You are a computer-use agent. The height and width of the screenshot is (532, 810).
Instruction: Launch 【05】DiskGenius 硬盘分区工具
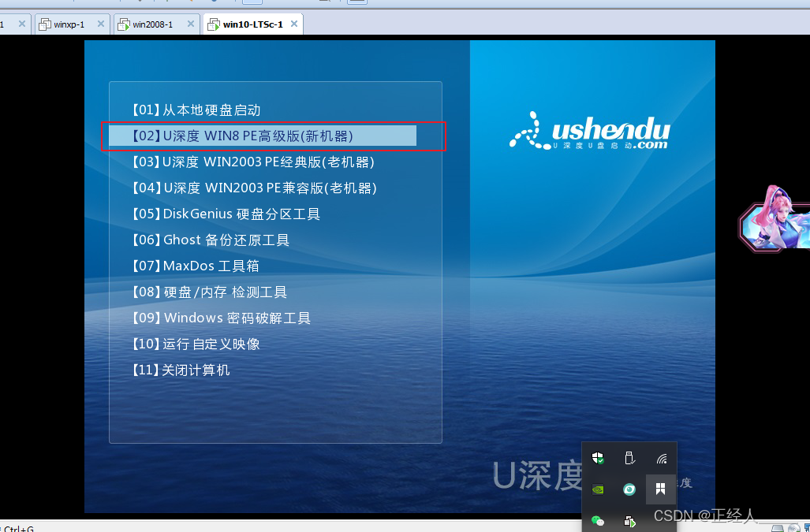tap(226, 214)
